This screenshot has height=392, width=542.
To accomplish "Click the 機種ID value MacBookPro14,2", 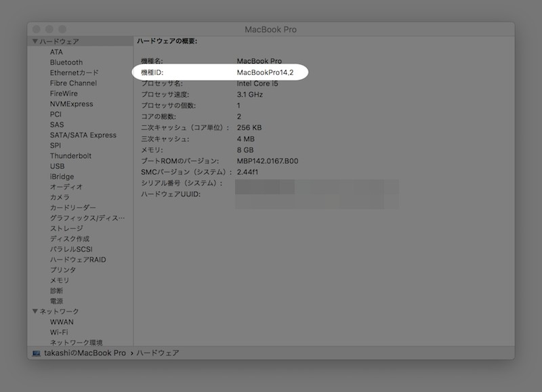I will (x=265, y=72).
